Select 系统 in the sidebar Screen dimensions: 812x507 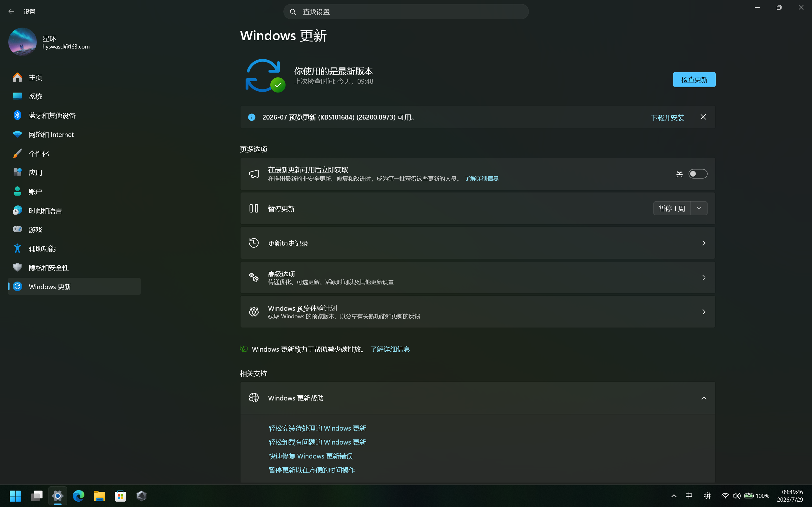74,97
